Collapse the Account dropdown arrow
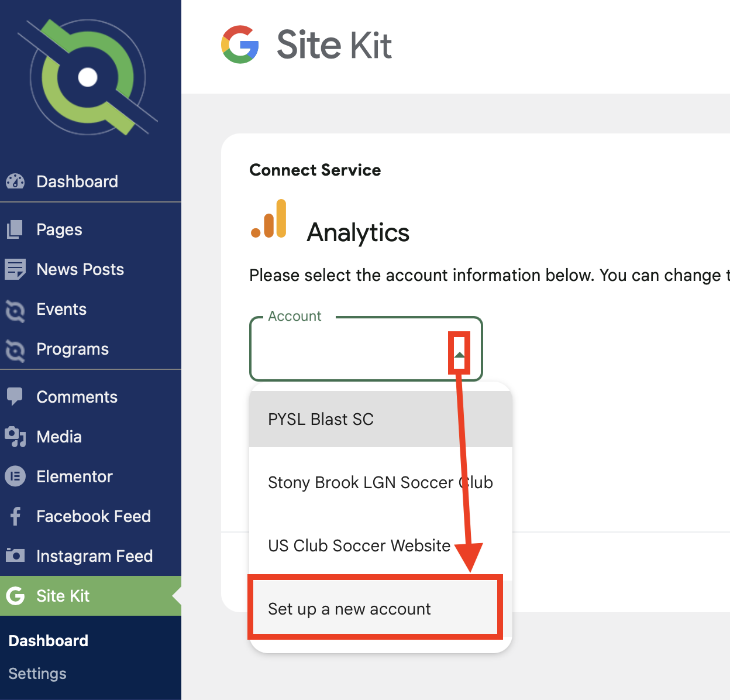This screenshot has height=700, width=730. (460, 355)
